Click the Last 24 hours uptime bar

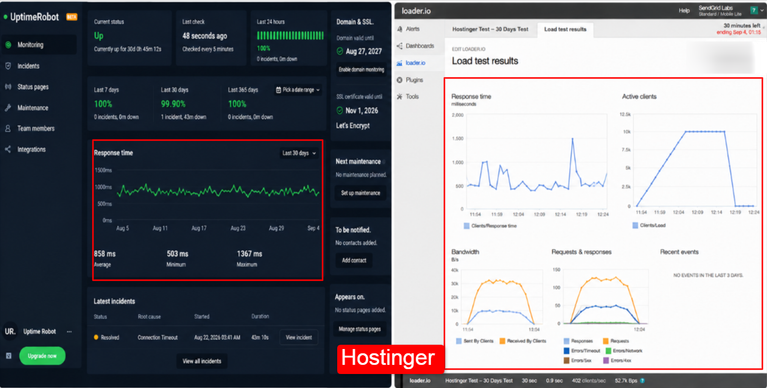click(x=290, y=36)
